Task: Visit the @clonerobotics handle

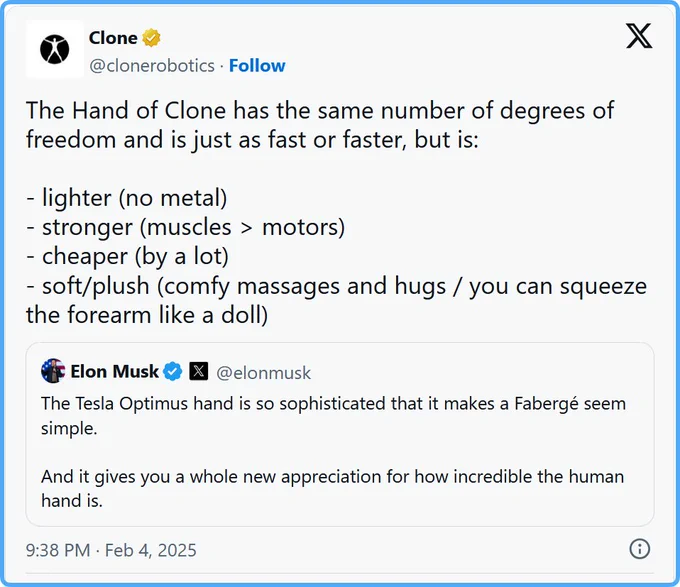Action: click(152, 66)
